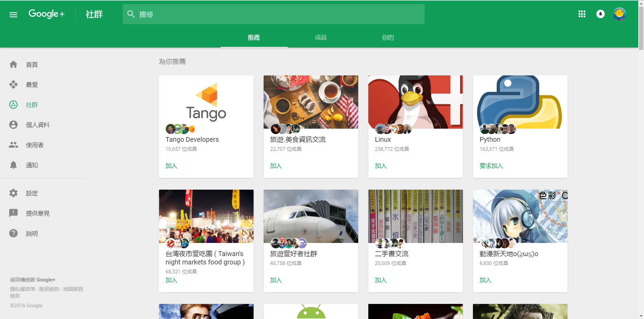Open the Python community title
This screenshot has height=319, width=644.
(490, 139)
